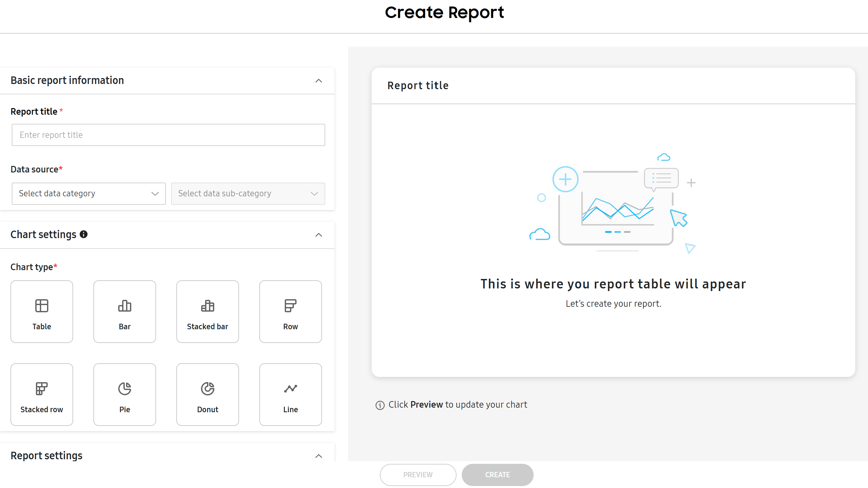Click the 'Let's create your report.' text
The height and width of the screenshot is (488, 868).
[613, 304]
